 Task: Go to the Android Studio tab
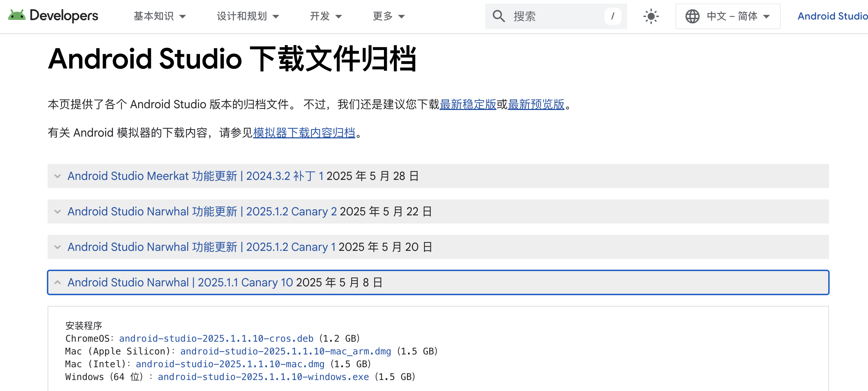pyautogui.click(x=832, y=16)
